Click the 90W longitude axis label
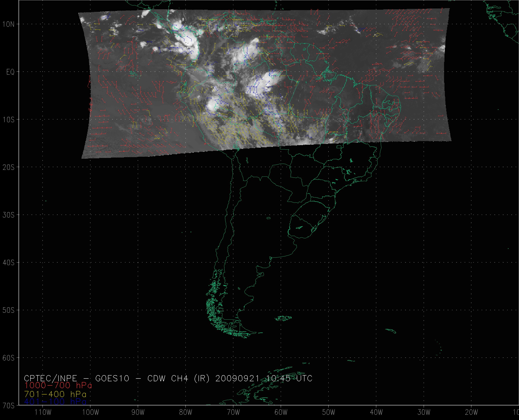The height and width of the screenshot is (420, 519). (x=138, y=412)
